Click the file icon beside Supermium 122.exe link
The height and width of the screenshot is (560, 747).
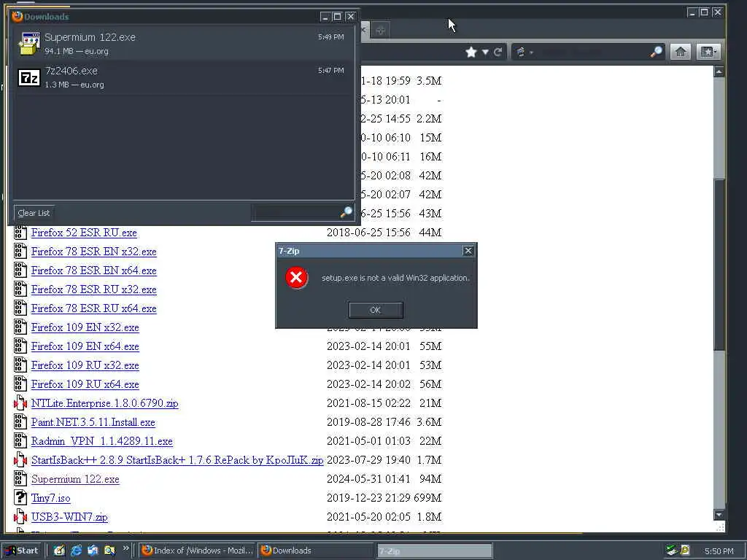tap(20, 479)
